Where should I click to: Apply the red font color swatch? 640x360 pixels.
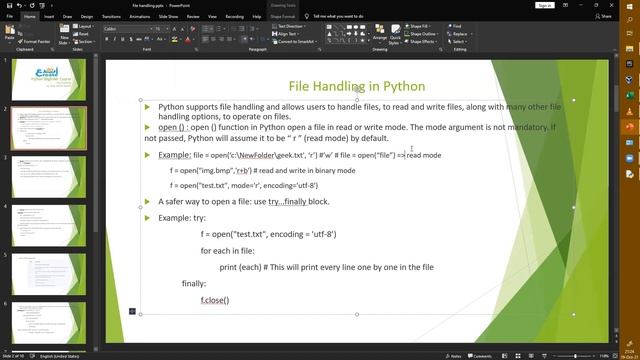coord(187,40)
